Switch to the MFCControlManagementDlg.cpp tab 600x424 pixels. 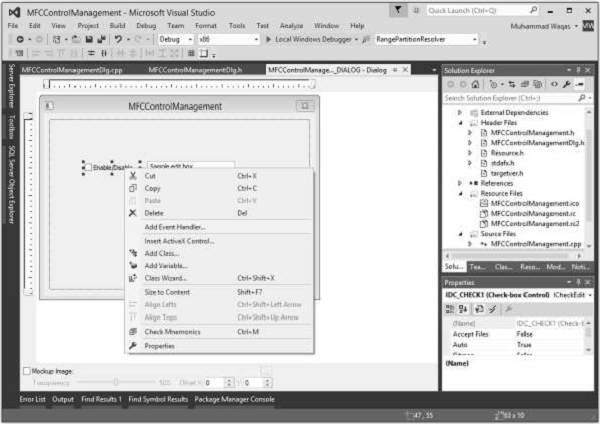pos(72,70)
